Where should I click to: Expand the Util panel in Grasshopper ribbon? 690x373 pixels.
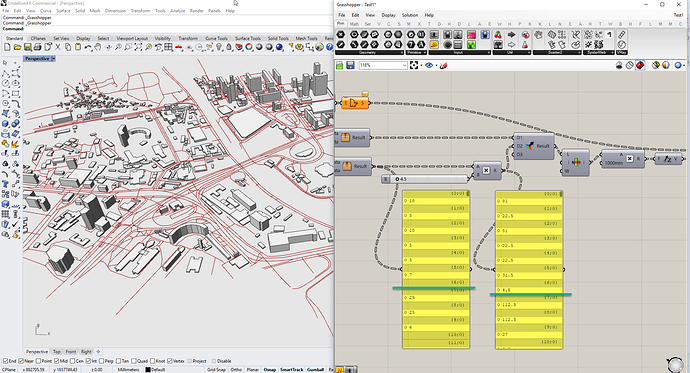[529, 52]
